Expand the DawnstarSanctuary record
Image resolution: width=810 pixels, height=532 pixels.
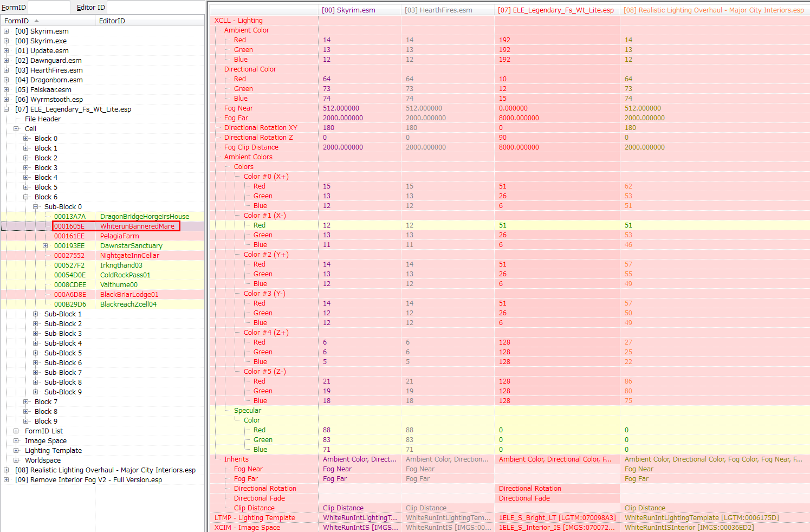click(x=46, y=246)
